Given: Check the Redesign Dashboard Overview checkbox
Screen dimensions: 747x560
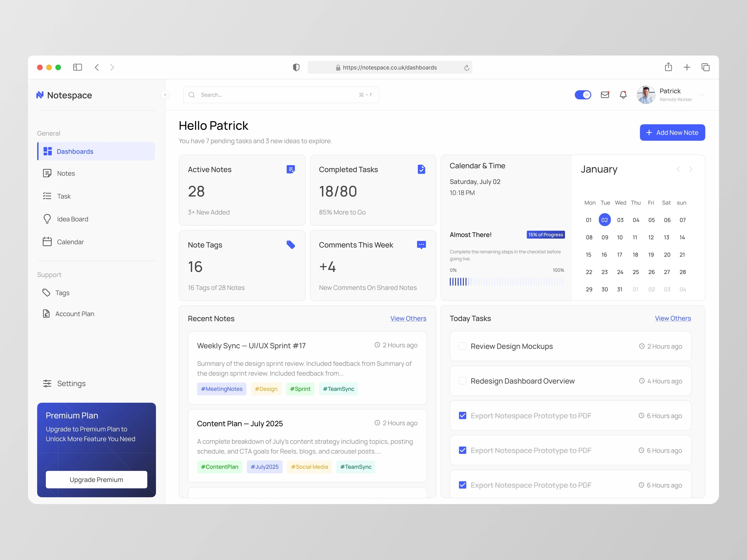Looking at the screenshot, I should (x=463, y=381).
